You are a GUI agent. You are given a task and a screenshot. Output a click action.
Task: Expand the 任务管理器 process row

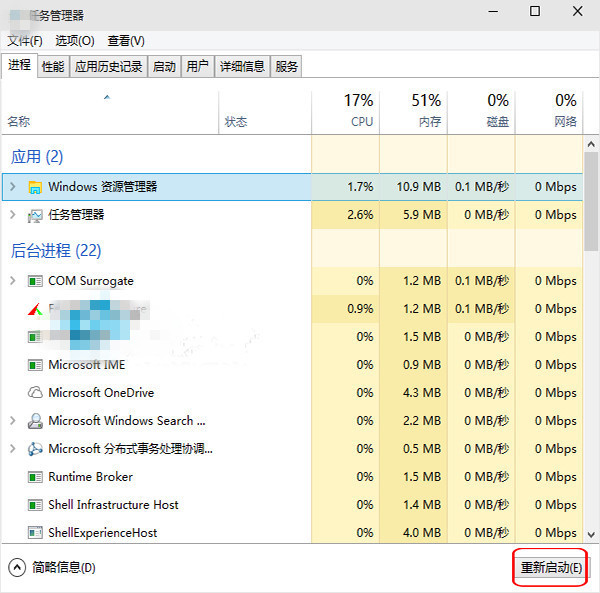click(x=13, y=215)
